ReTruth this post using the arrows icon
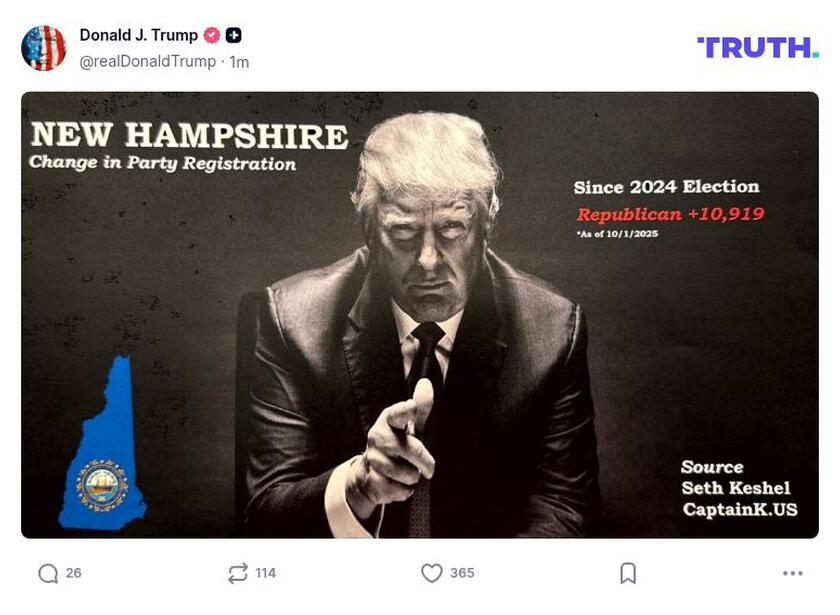Viewport: 840px width, 615px height. pyautogui.click(x=237, y=573)
